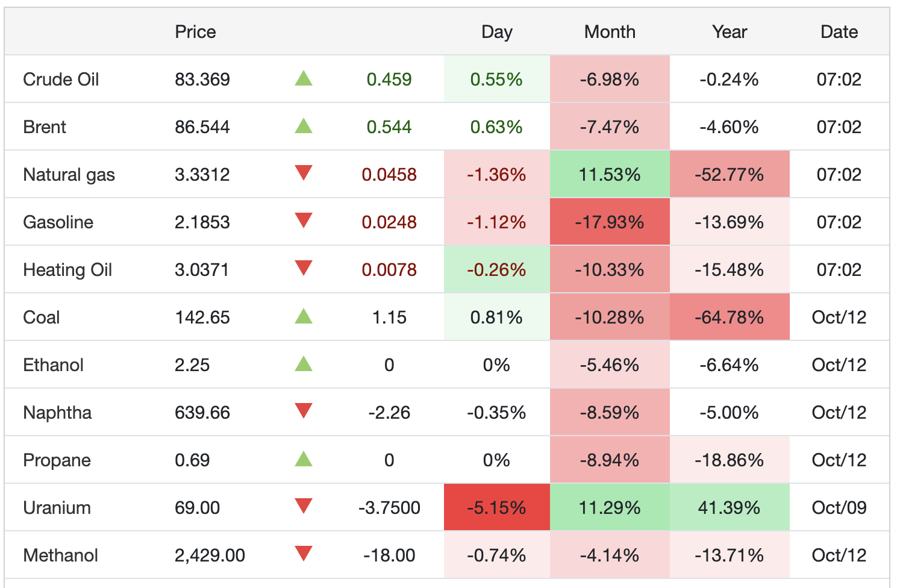Click the Brent month change -7.47%

pos(610,127)
